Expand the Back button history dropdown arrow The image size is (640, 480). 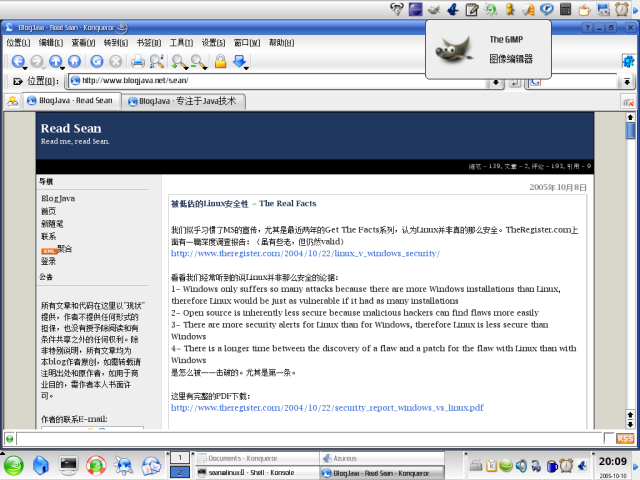point(25,68)
